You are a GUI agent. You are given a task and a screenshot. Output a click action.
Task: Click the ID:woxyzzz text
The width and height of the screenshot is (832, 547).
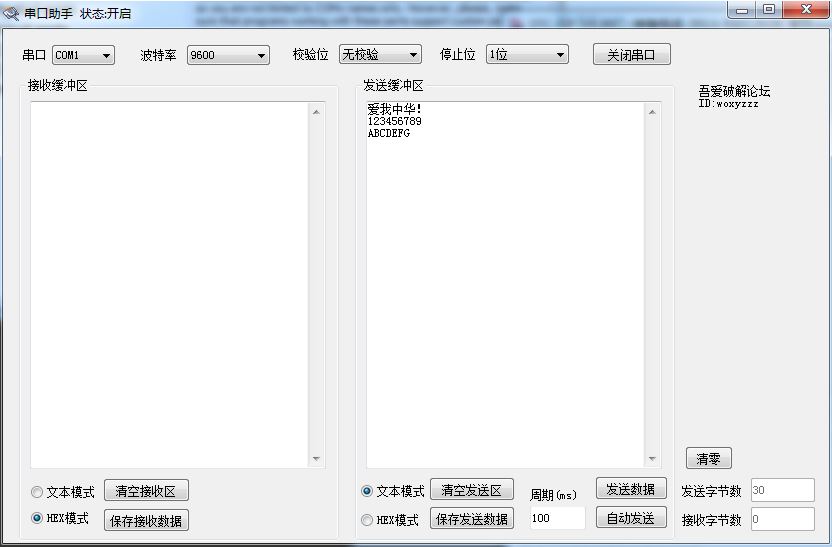click(729, 104)
